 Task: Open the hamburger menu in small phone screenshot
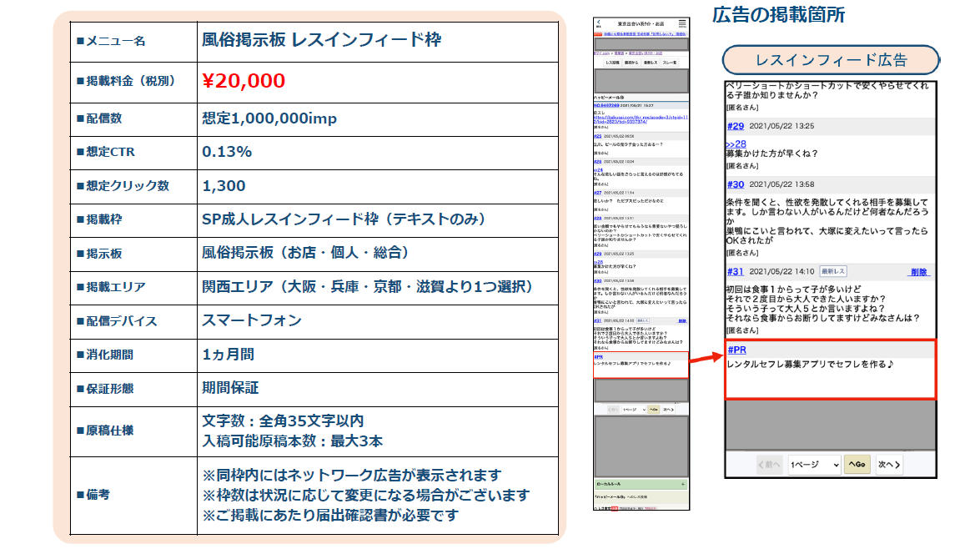(x=682, y=23)
